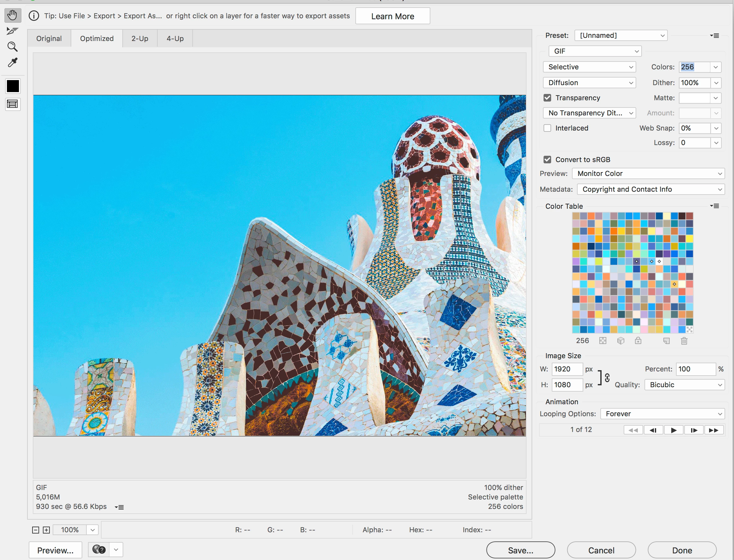
Task: Open the GIF file format dropdown
Action: click(x=595, y=51)
